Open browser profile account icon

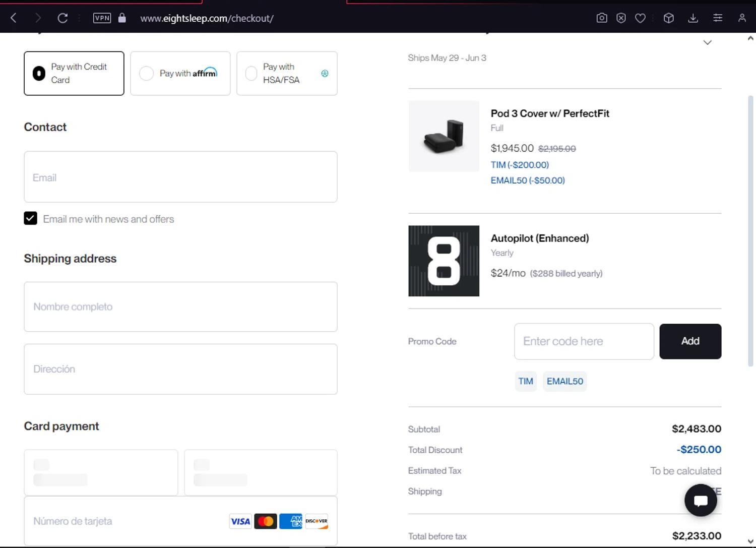pyautogui.click(x=742, y=18)
